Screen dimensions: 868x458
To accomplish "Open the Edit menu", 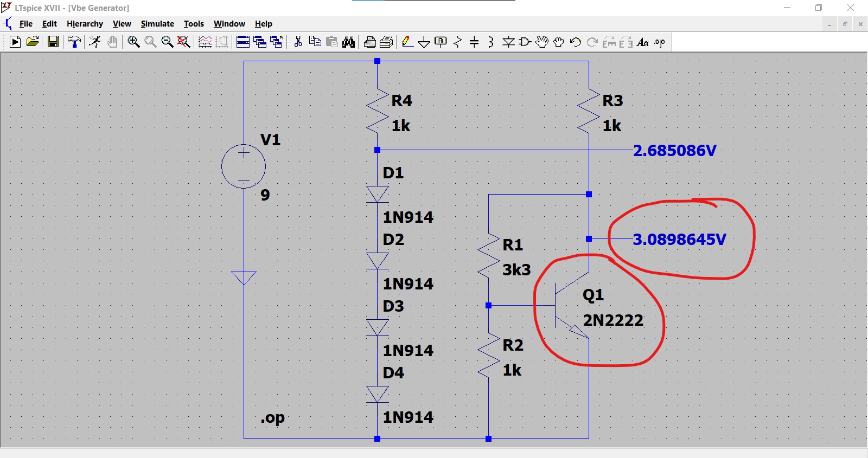I will pos(49,24).
